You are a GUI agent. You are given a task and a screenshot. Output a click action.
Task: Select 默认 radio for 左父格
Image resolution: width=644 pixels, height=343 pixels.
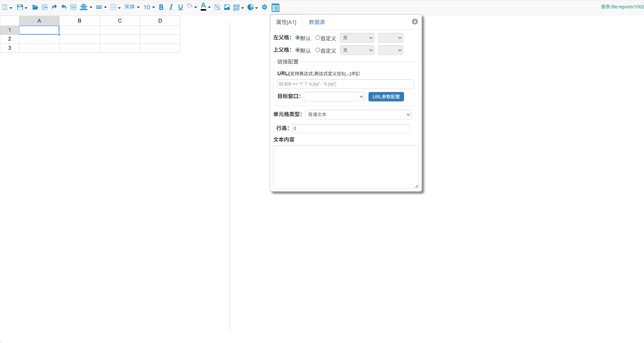click(x=298, y=38)
